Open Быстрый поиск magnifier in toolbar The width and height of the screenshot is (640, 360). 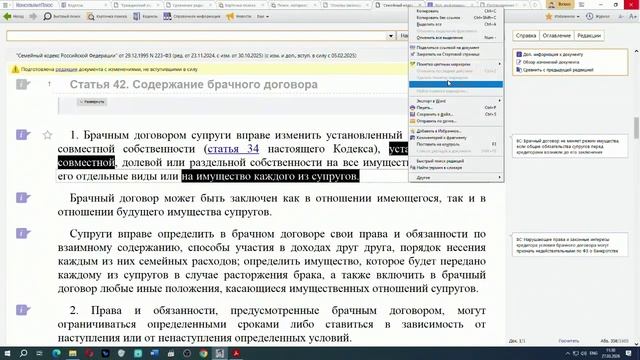click(x=47, y=16)
